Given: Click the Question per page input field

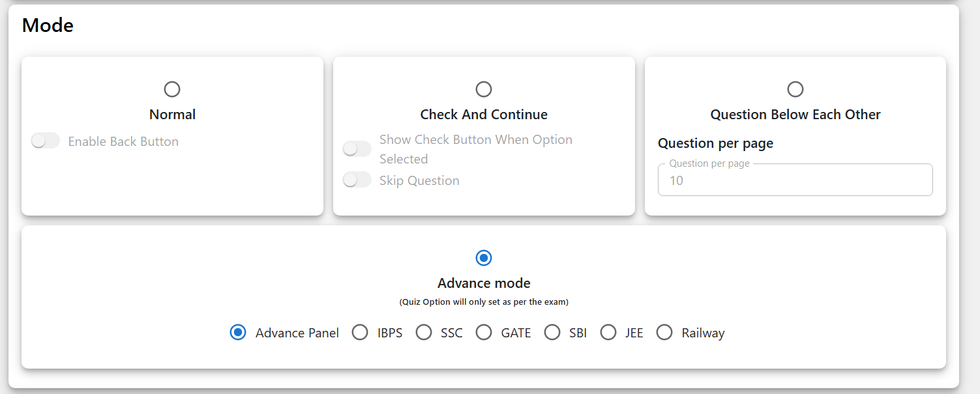Looking at the screenshot, I should (x=795, y=180).
